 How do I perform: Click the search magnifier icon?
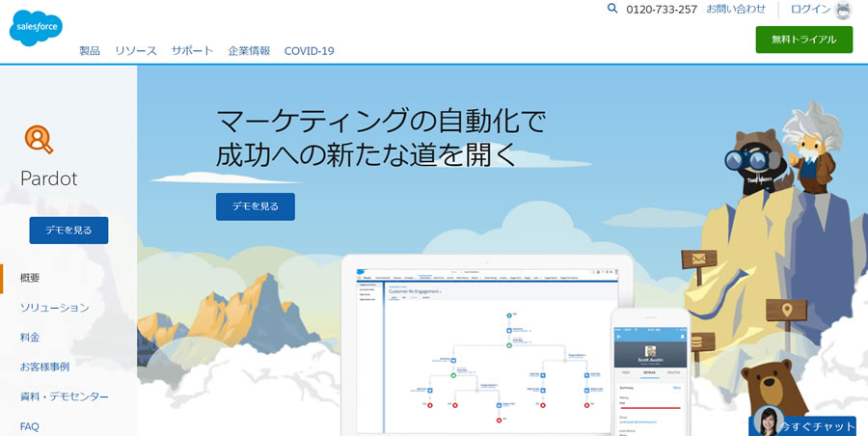click(612, 9)
